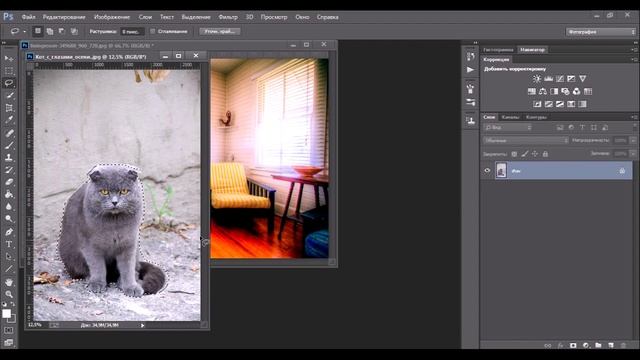Open the collapsed Actions panel icon

point(471,70)
